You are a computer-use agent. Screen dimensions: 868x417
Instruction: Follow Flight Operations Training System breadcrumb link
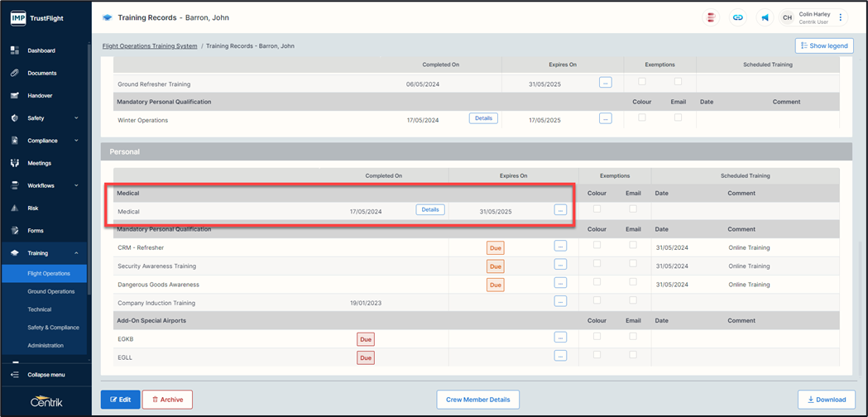tap(150, 46)
